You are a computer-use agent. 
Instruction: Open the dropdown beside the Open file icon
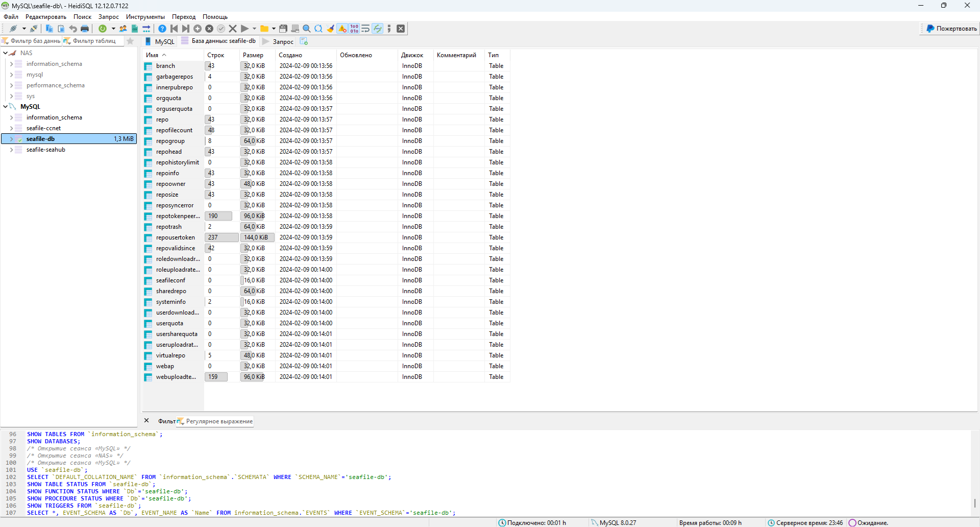(273, 29)
